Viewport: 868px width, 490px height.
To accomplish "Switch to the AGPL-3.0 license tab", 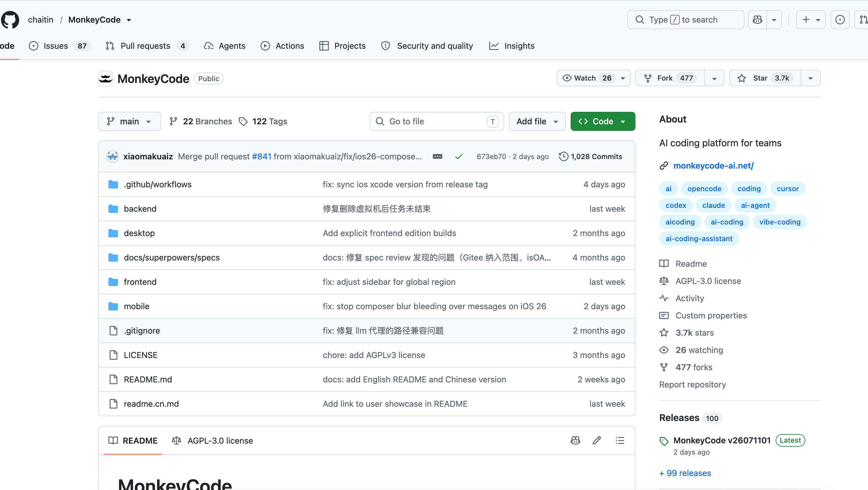I will pos(212,440).
